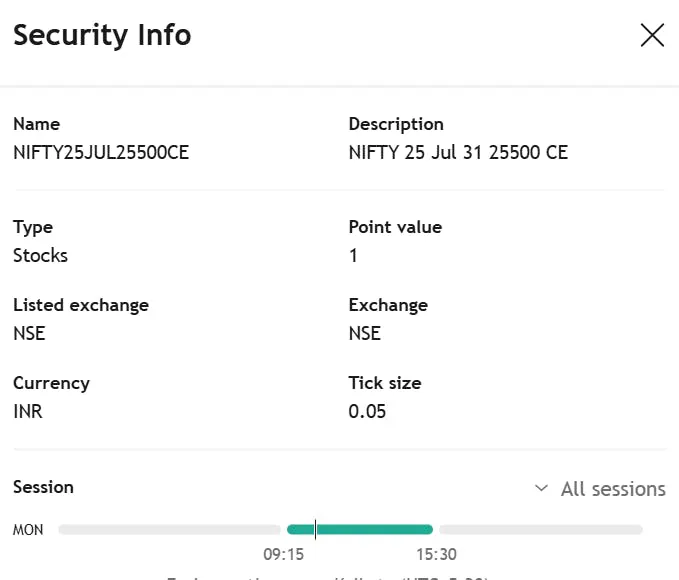Image resolution: width=679 pixels, height=580 pixels.
Task: Click the Session section heading
Action: point(43,487)
